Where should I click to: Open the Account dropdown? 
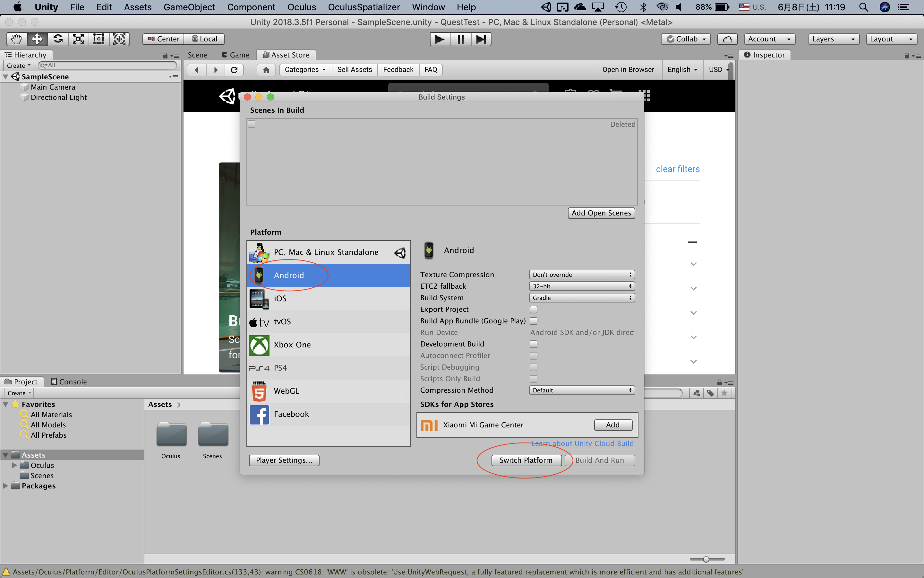(x=769, y=39)
